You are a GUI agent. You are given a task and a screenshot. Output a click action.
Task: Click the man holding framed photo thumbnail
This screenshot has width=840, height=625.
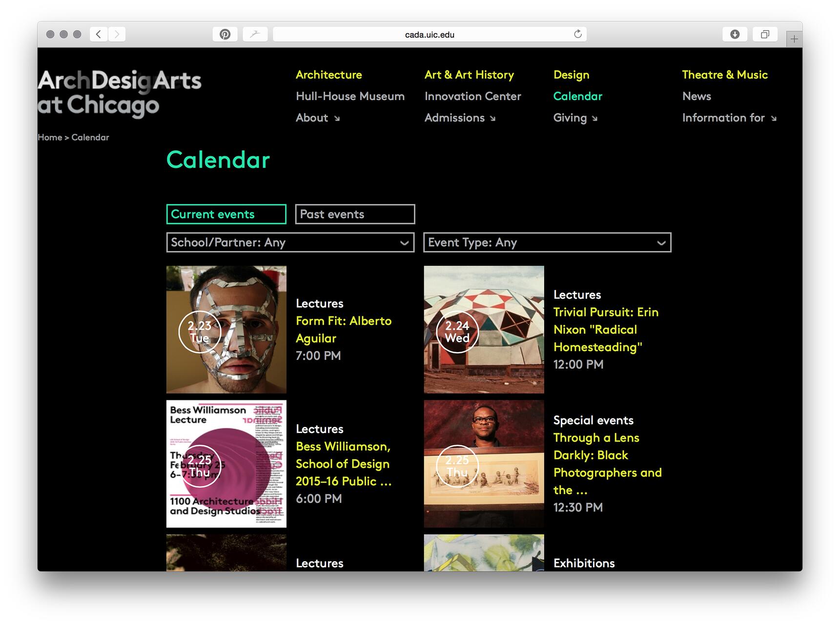tap(484, 464)
